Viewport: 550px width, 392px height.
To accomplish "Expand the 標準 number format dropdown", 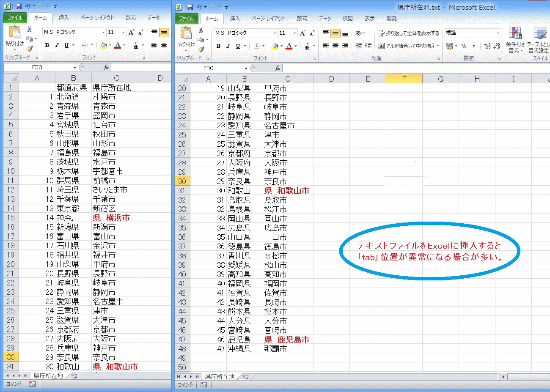I will click(x=498, y=33).
